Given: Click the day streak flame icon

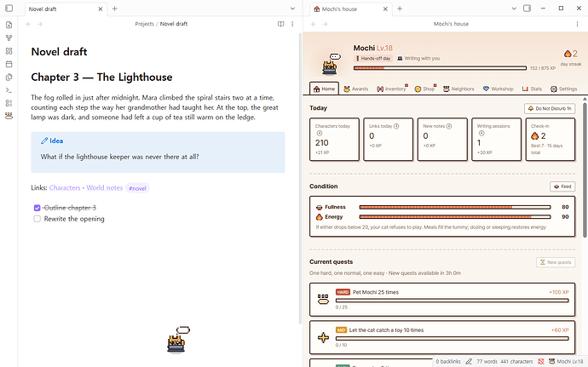Looking at the screenshot, I should click(x=568, y=54).
